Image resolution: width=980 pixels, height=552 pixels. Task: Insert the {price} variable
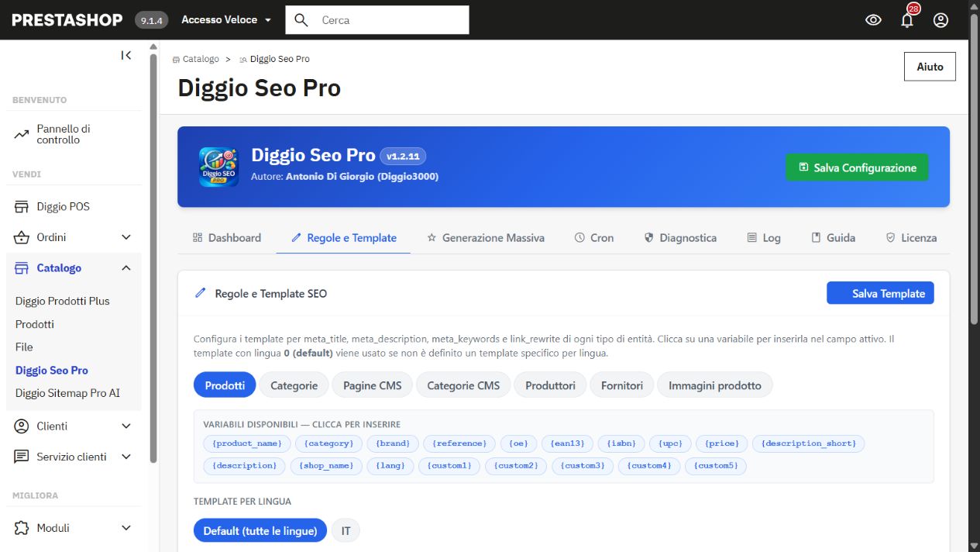[721, 443]
